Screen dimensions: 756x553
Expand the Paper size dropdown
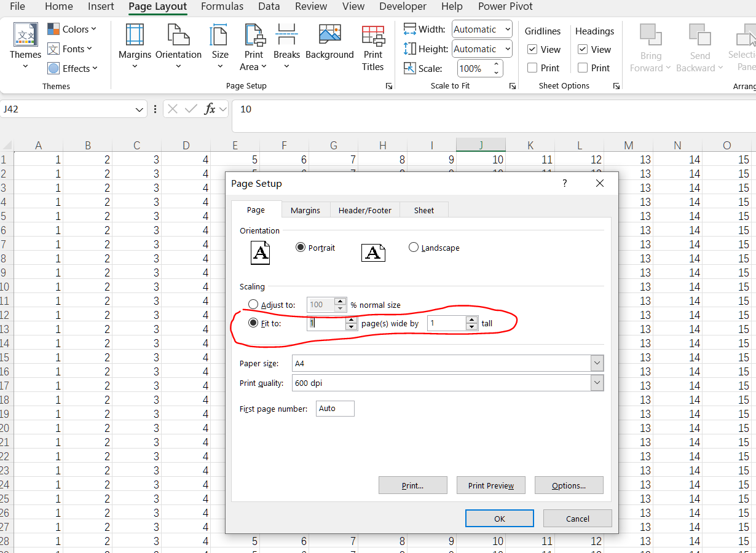pyautogui.click(x=597, y=363)
